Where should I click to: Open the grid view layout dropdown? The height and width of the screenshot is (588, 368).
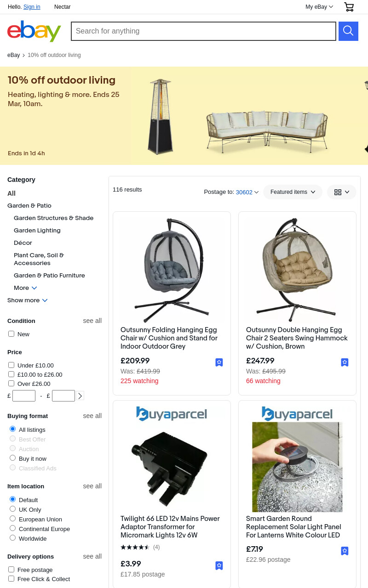point(342,192)
